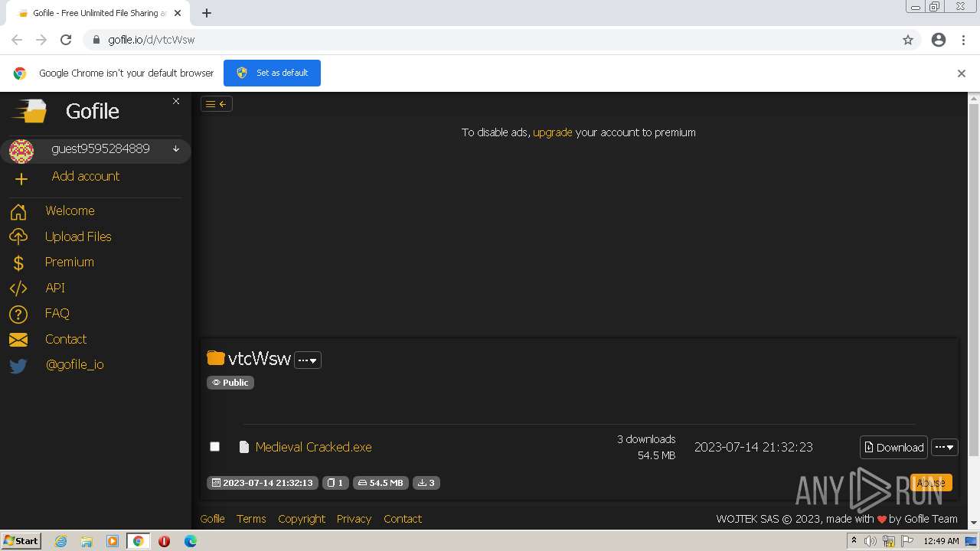Click the file count badge showing 1
The width and height of the screenshot is (980, 551).
click(335, 483)
